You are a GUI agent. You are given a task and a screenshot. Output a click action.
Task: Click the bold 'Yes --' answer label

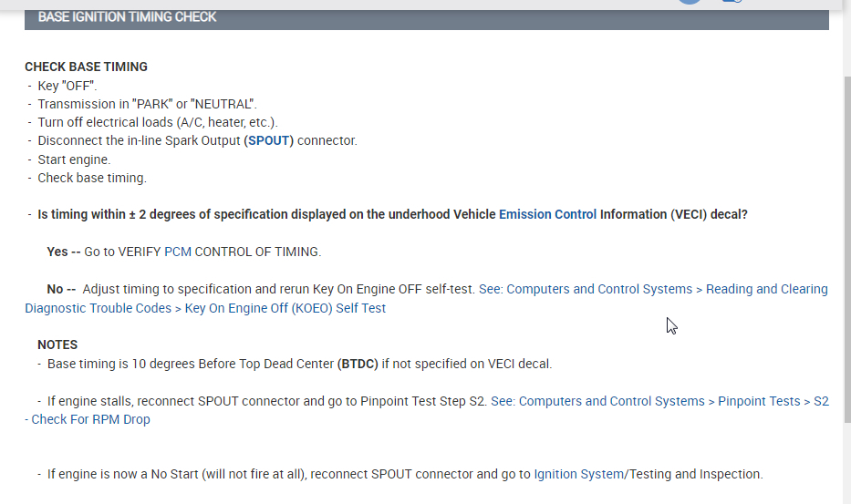pos(64,252)
